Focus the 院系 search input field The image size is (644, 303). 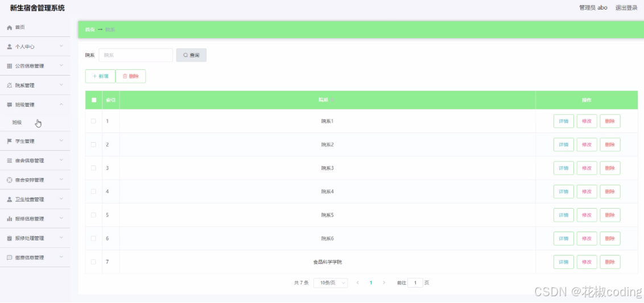pyautogui.click(x=136, y=55)
